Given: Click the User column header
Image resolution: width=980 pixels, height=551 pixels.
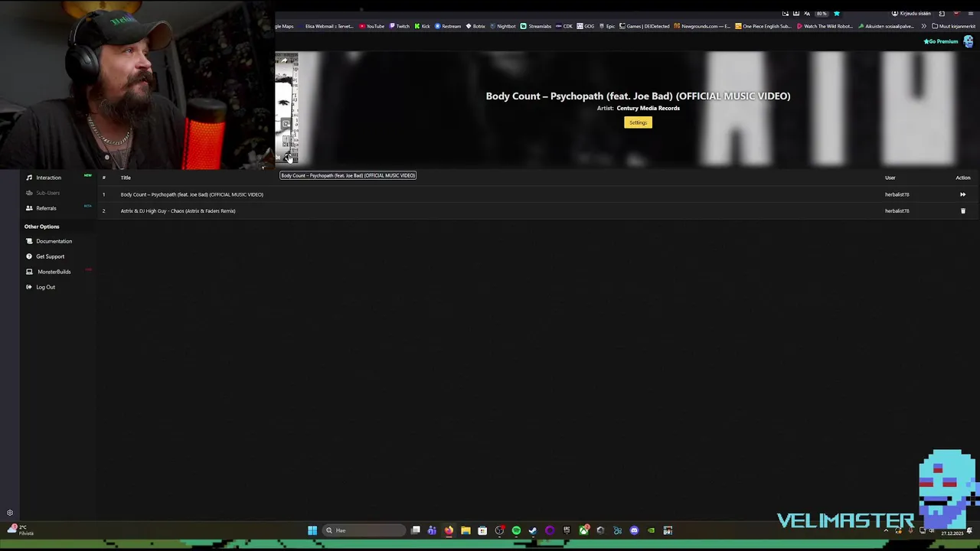Looking at the screenshot, I should click(890, 178).
